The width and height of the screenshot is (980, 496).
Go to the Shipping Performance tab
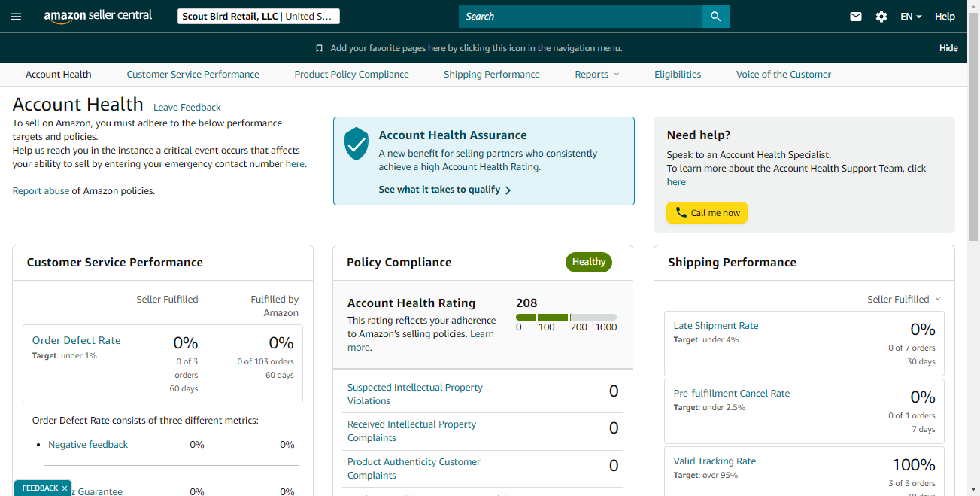point(492,74)
